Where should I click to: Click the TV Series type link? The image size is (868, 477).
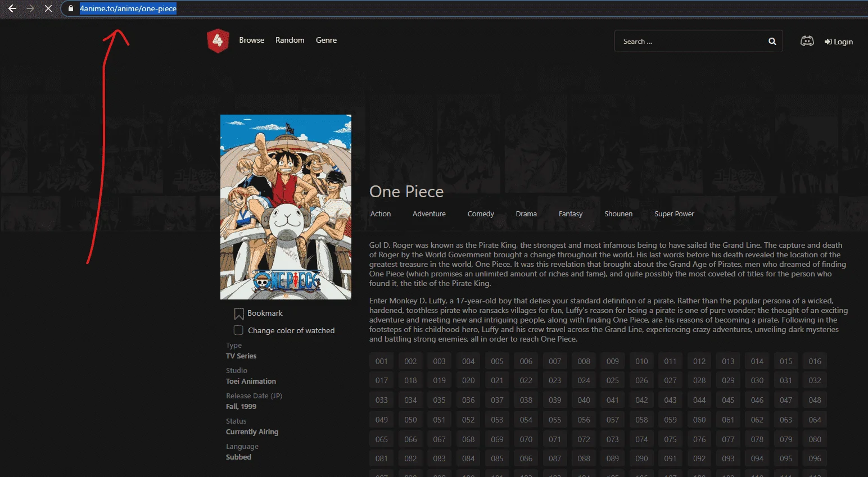coord(241,356)
